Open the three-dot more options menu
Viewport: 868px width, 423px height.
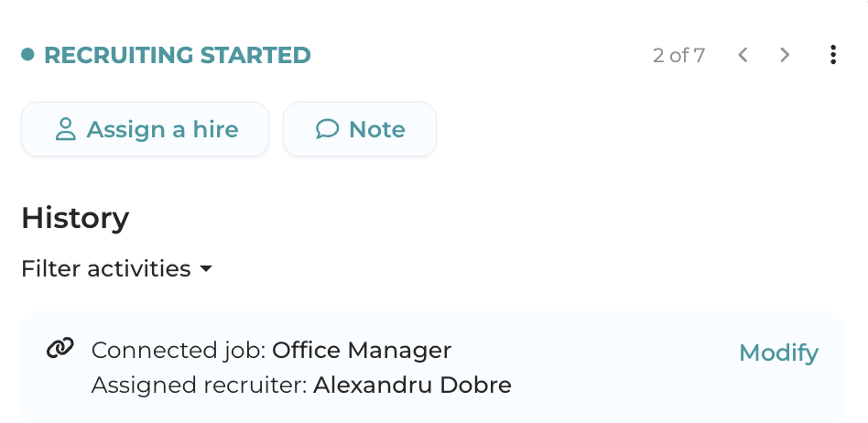click(832, 55)
